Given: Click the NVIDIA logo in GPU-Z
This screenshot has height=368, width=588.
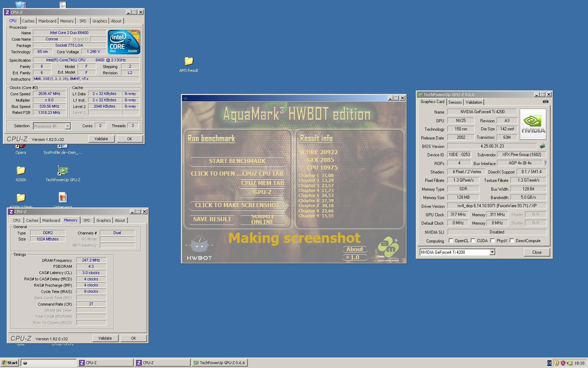Looking at the screenshot, I should (533, 124).
